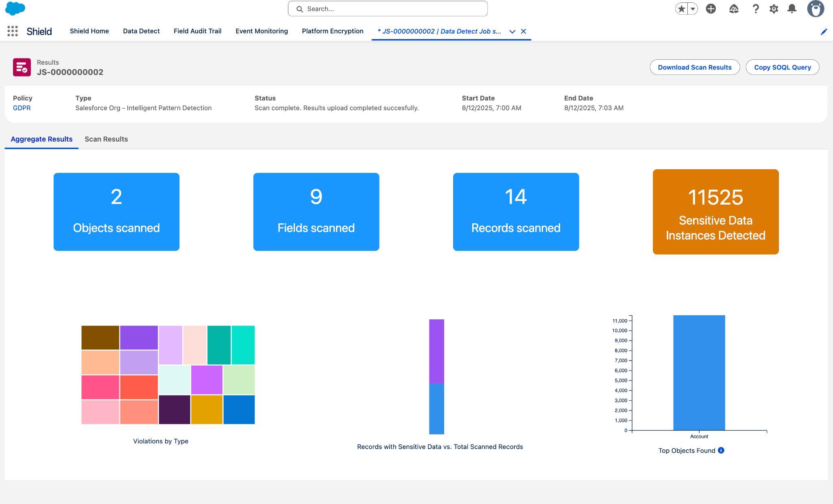Switch to the Scan Results tab
The image size is (833, 504).
106,139
